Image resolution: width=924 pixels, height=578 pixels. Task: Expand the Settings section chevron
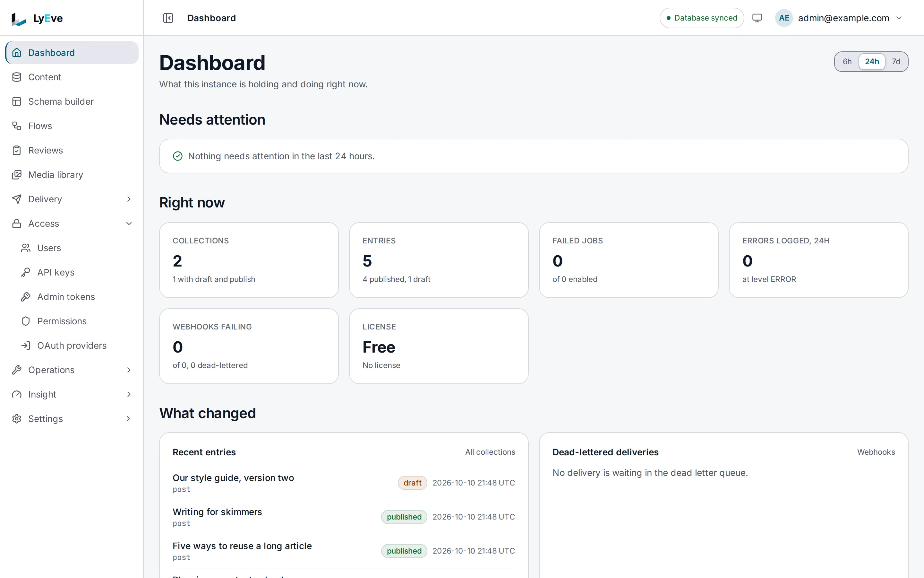coord(129,419)
